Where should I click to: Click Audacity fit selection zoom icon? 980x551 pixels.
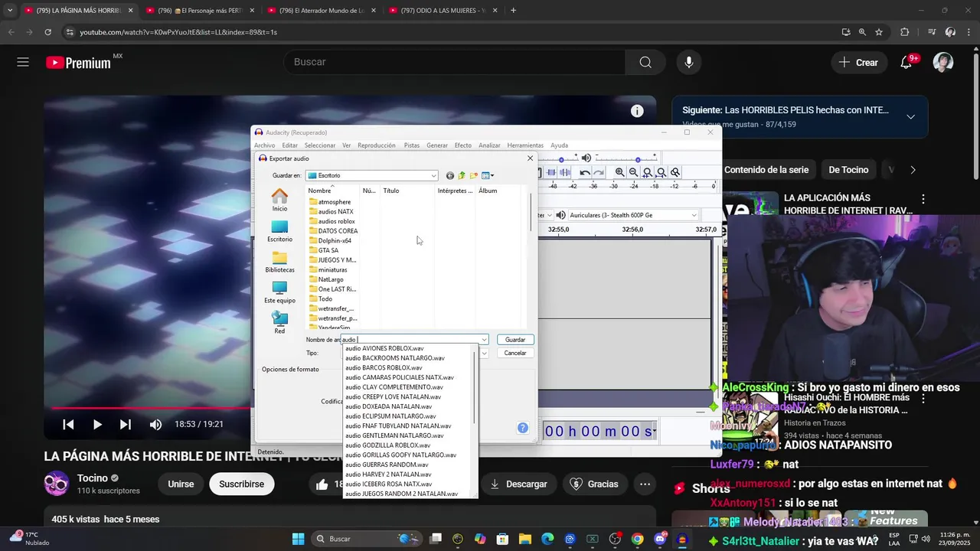click(647, 172)
